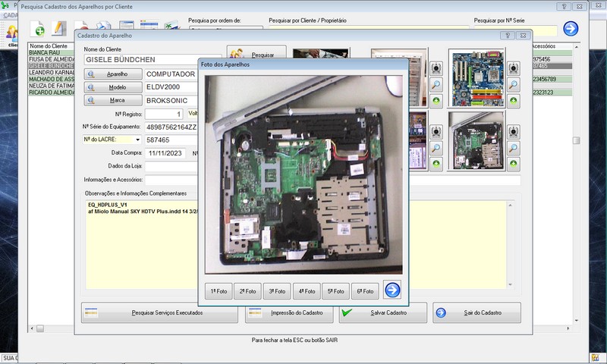Click client list horizontal scrollbar right arrow
This screenshot has width=607, height=364.
point(568,328)
